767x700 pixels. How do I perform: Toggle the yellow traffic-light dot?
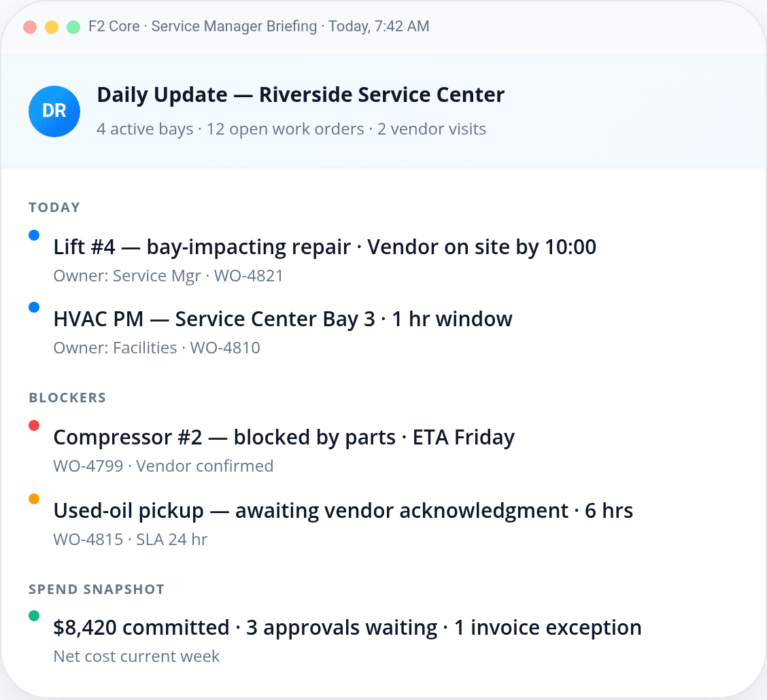click(51, 26)
